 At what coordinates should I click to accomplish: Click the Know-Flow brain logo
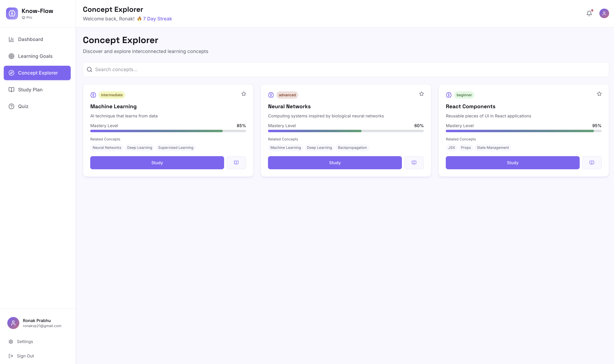coord(12,13)
